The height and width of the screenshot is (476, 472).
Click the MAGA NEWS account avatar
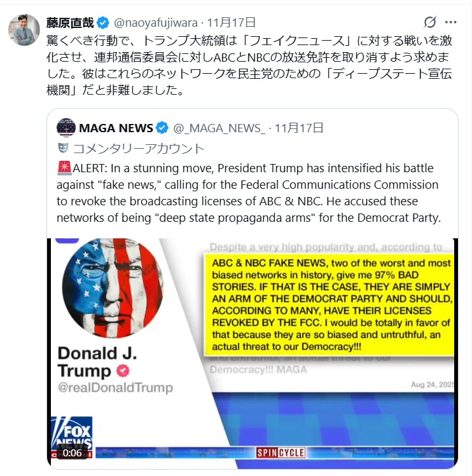tap(66, 128)
